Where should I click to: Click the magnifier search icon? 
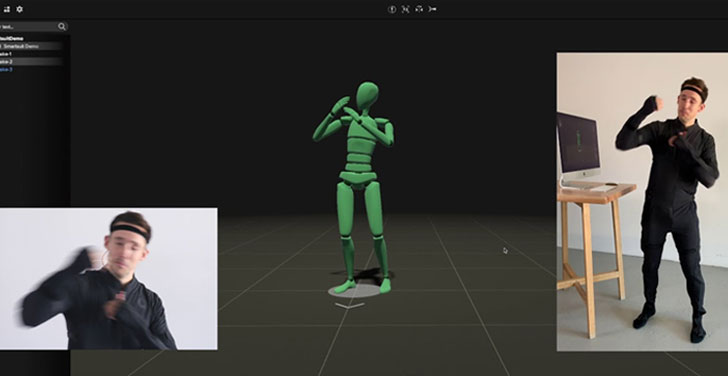[x=62, y=26]
